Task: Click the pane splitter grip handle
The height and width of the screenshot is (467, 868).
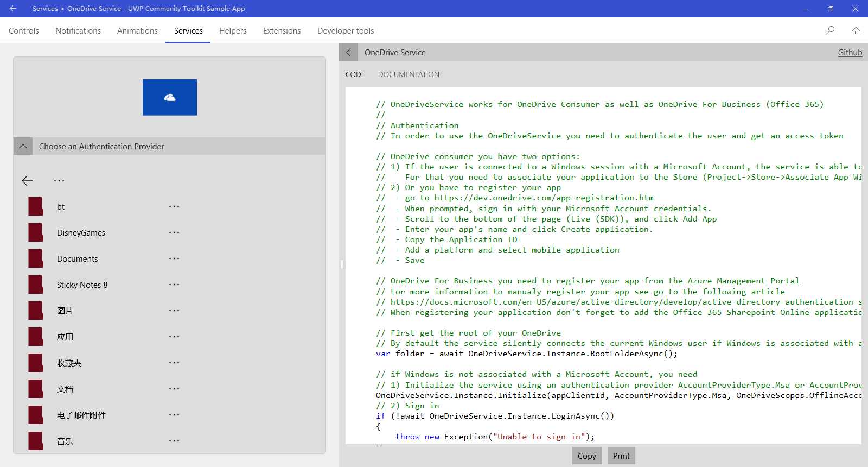Action: point(342,264)
